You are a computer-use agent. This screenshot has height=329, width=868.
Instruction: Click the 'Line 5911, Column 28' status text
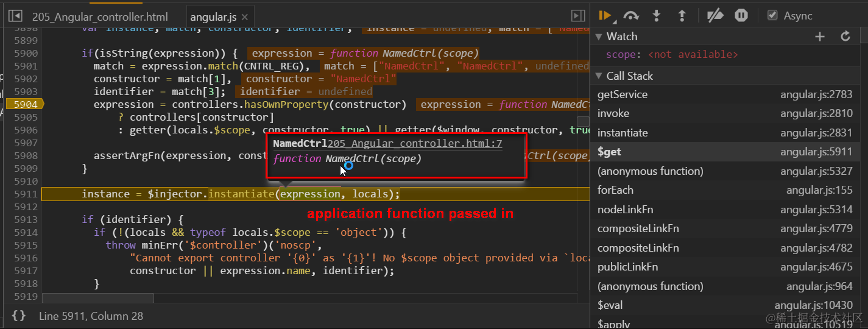point(91,316)
